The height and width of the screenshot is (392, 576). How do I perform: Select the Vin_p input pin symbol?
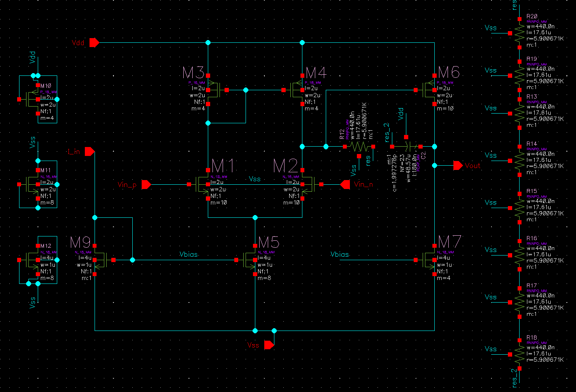click(x=146, y=184)
